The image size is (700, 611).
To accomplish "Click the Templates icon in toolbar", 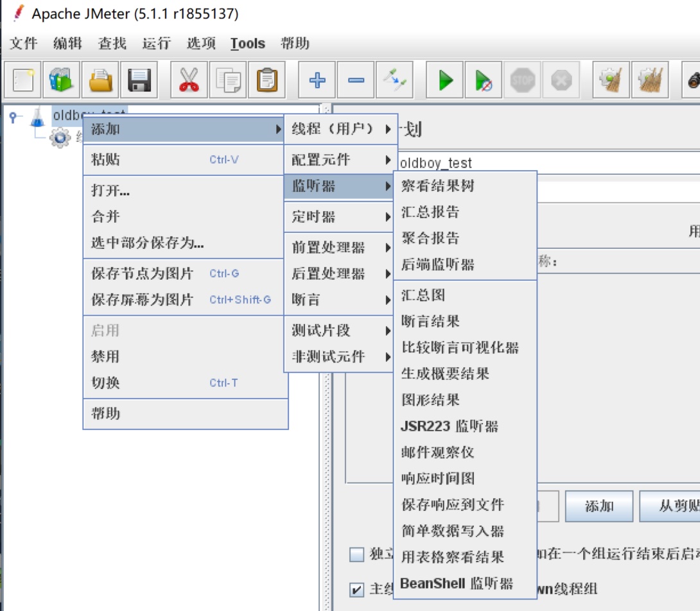I will click(x=62, y=80).
